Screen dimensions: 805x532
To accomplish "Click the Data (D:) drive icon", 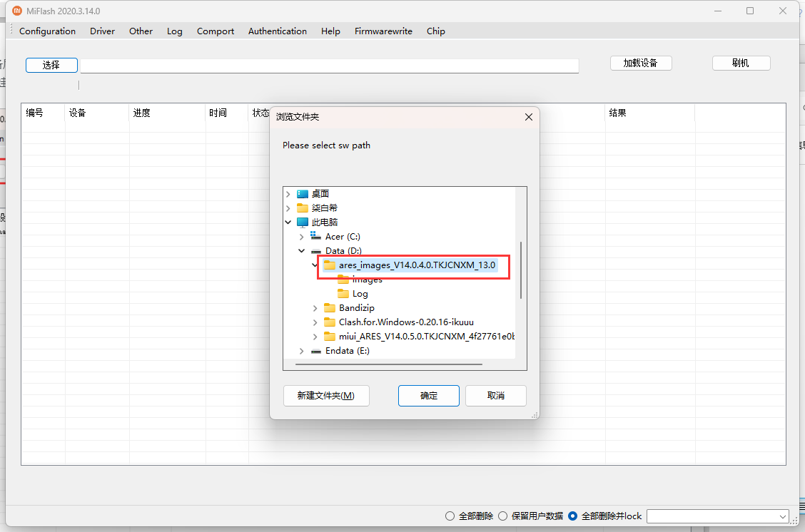I will (315, 251).
